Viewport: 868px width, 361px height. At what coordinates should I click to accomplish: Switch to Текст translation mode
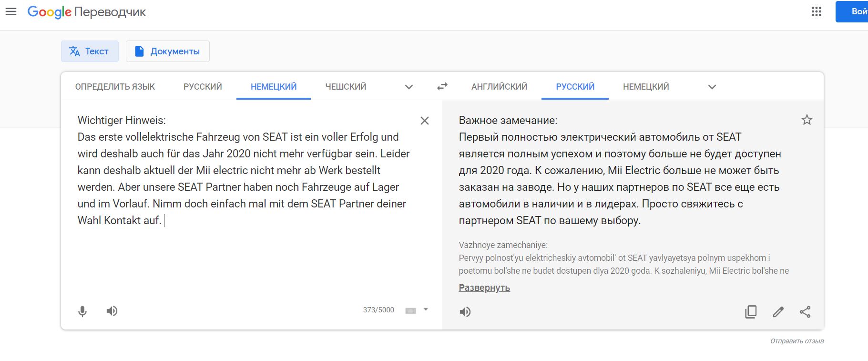coord(90,51)
